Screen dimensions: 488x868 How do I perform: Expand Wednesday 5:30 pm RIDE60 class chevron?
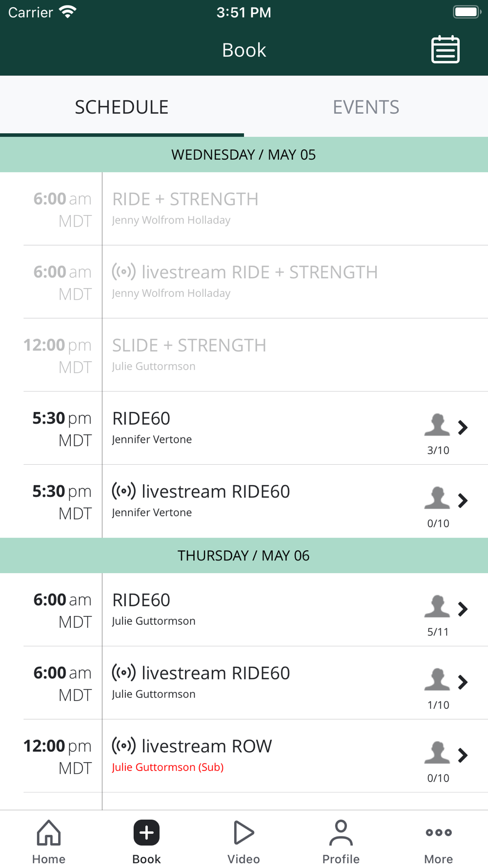click(463, 428)
